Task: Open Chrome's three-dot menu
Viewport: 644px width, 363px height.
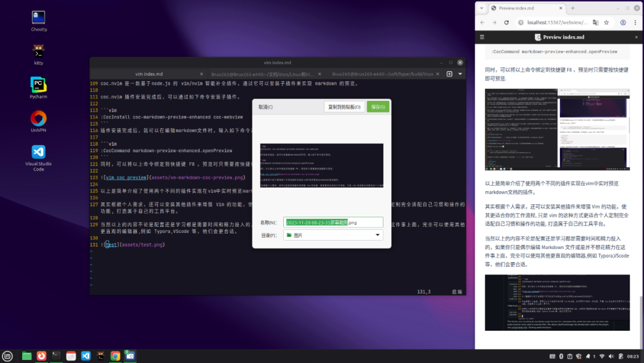Action: point(636,23)
